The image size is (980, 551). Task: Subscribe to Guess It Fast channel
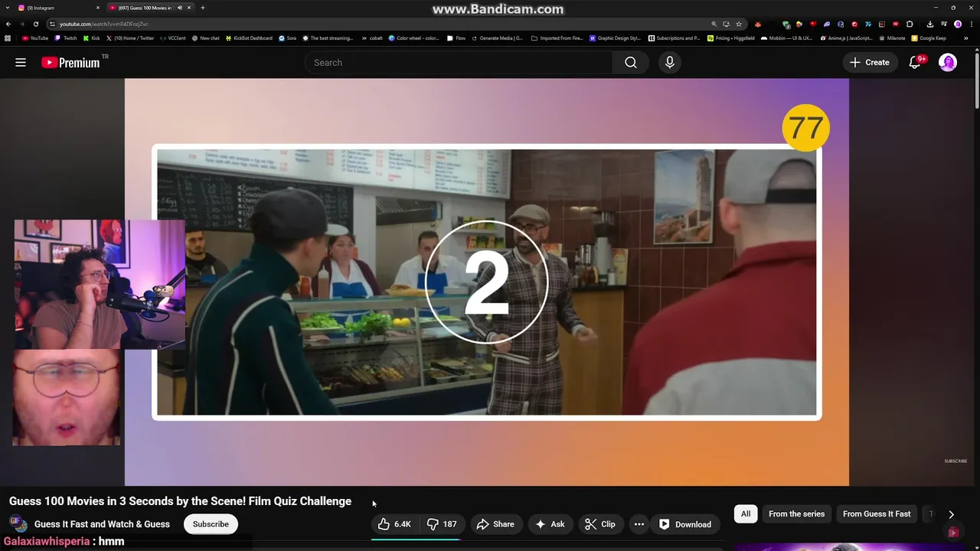(211, 524)
